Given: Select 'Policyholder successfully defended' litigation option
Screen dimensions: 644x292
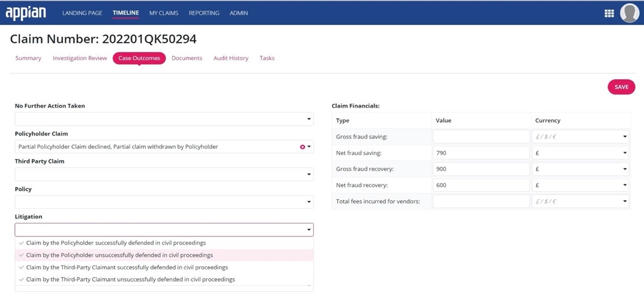Looking at the screenshot, I should coord(116,243).
